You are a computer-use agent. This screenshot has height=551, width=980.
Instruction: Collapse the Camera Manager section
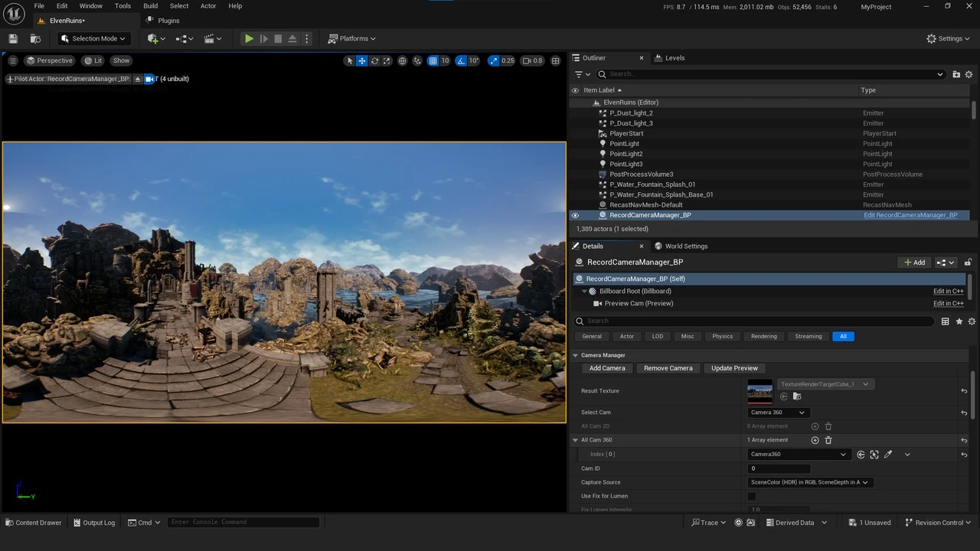pos(576,356)
